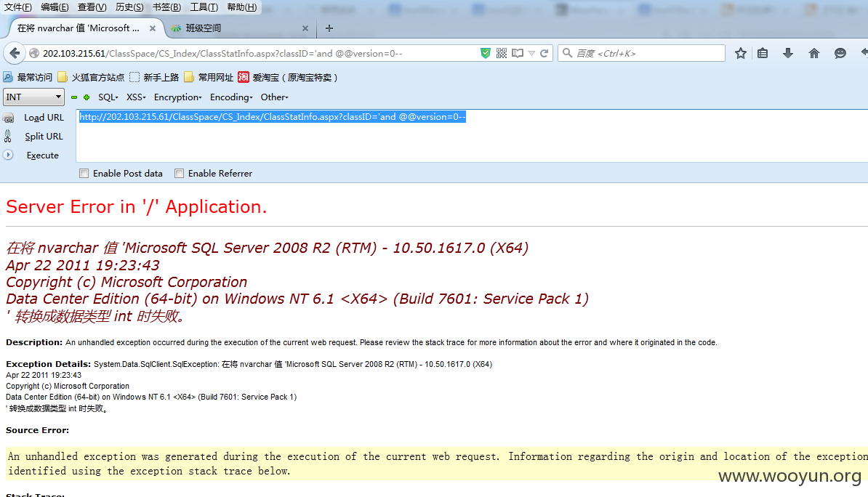Go to Home page icon

click(x=813, y=53)
